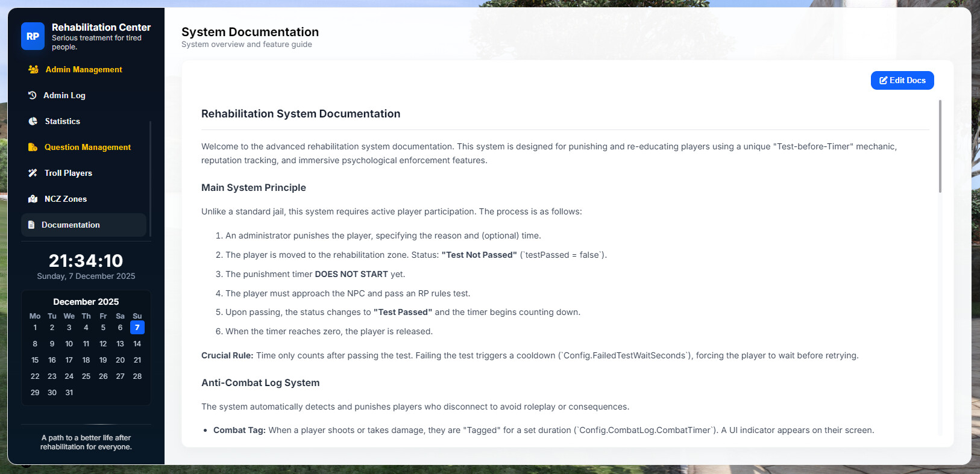Click the Admin Log history icon
This screenshot has height=474, width=980.
coord(33,96)
